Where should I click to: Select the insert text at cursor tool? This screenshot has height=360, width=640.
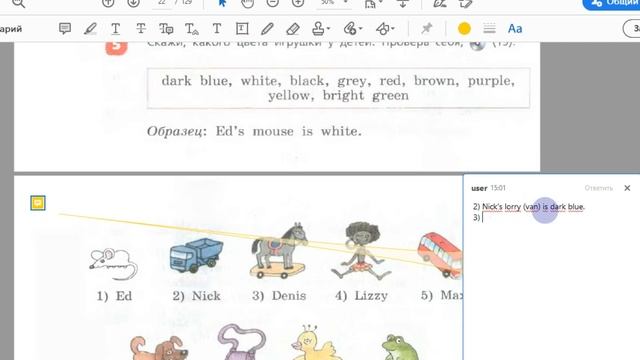pyautogui.click(x=191, y=29)
